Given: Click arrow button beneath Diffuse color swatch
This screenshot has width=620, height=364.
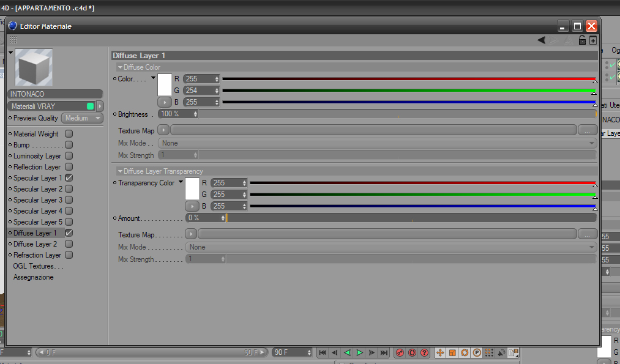Looking at the screenshot, I should 165,102.
